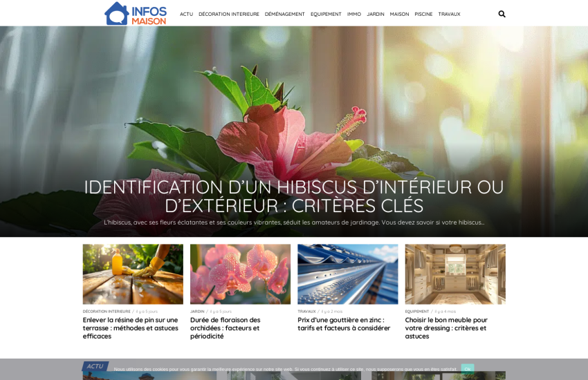Go to the TRAVAUX section in navbar

(x=449, y=14)
